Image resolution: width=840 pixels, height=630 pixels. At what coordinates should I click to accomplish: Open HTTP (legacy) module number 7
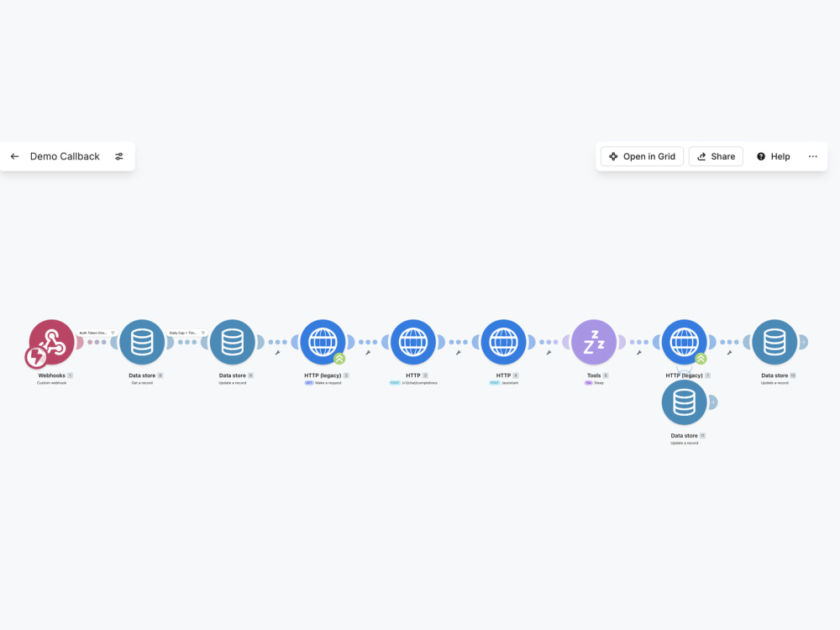[x=684, y=342]
